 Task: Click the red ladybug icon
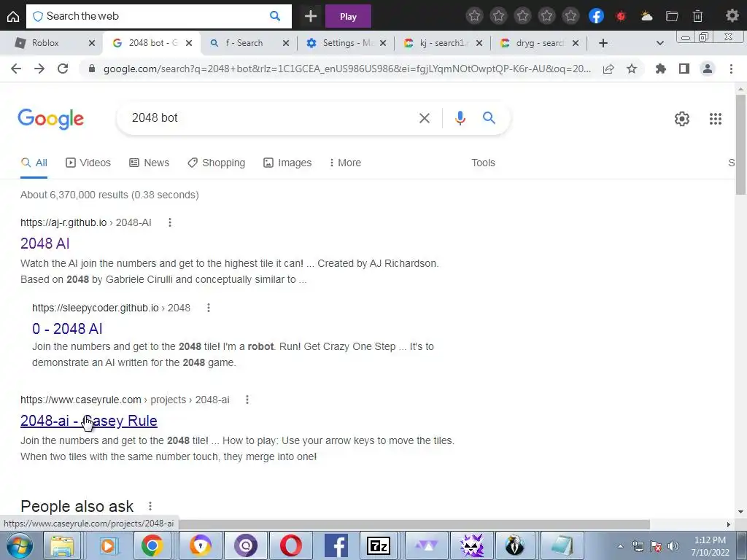pyautogui.click(x=621, y=16)
